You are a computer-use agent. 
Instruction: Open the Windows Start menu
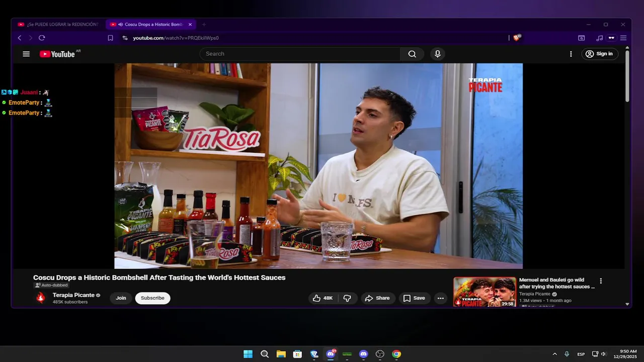248,354
